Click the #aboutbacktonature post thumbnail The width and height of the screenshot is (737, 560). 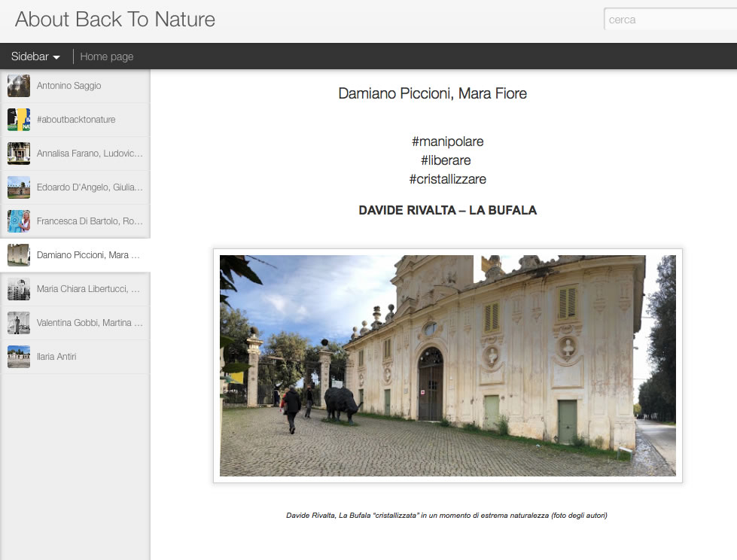19,120
